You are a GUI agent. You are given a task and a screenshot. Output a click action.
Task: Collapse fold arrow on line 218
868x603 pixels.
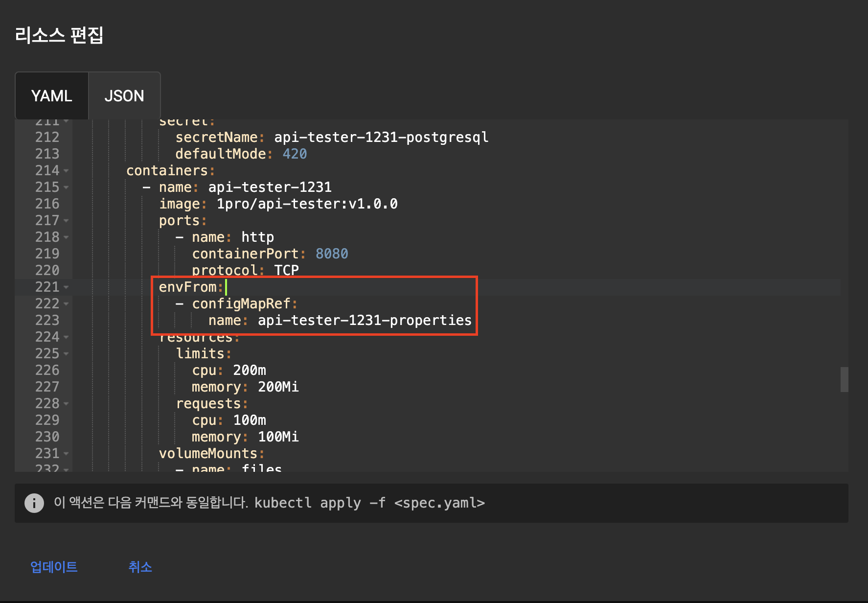coord(66,237)
